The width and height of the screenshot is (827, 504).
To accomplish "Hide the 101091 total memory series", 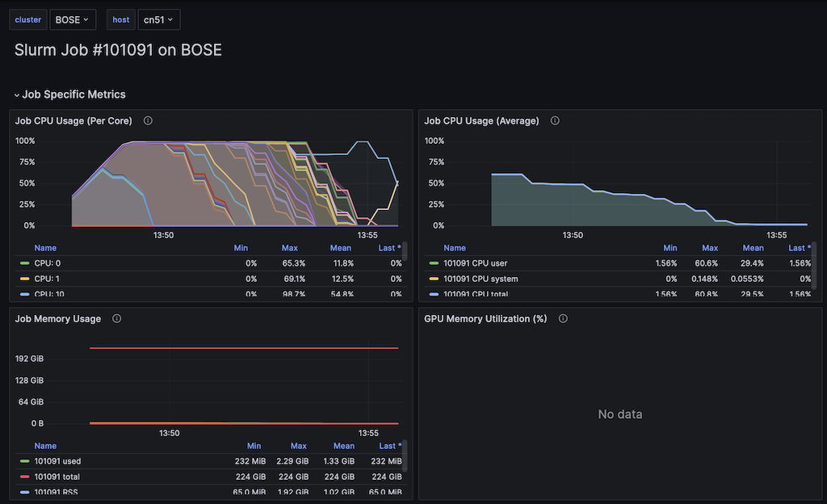I will [x=56, y=477].
